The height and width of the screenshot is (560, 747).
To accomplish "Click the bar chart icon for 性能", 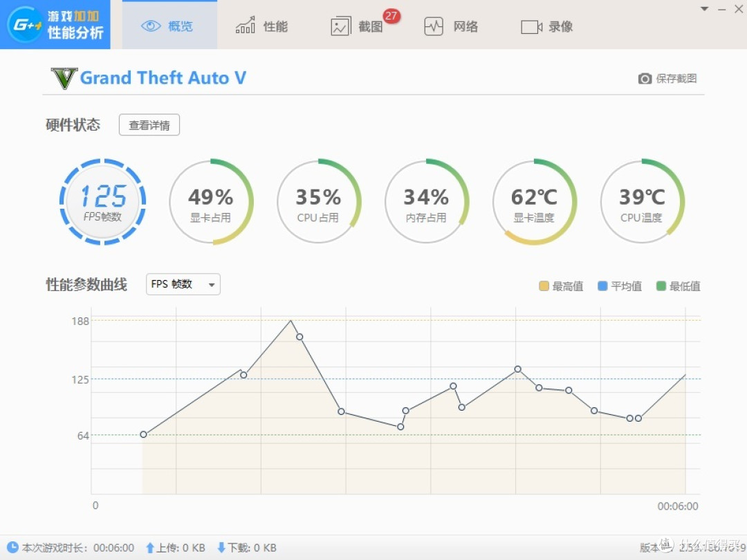I will point(246,26).
